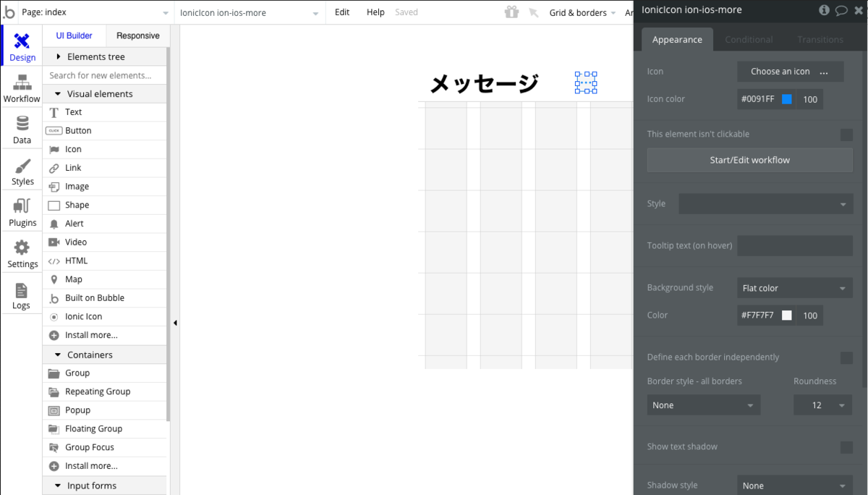
Task: Click the Start/Edit workflow button
Action: click(x=750, y=160)
